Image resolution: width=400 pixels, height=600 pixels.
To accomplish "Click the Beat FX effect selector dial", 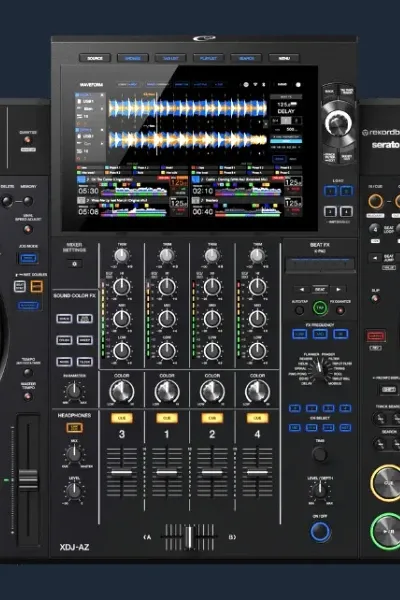I will (318, 370).
